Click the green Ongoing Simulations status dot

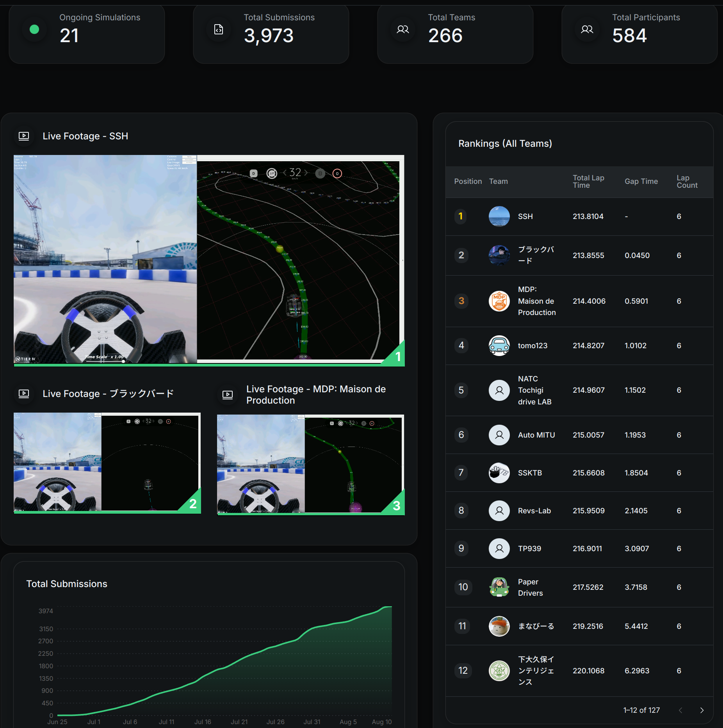pyautogui.click(x=34, y=29)
